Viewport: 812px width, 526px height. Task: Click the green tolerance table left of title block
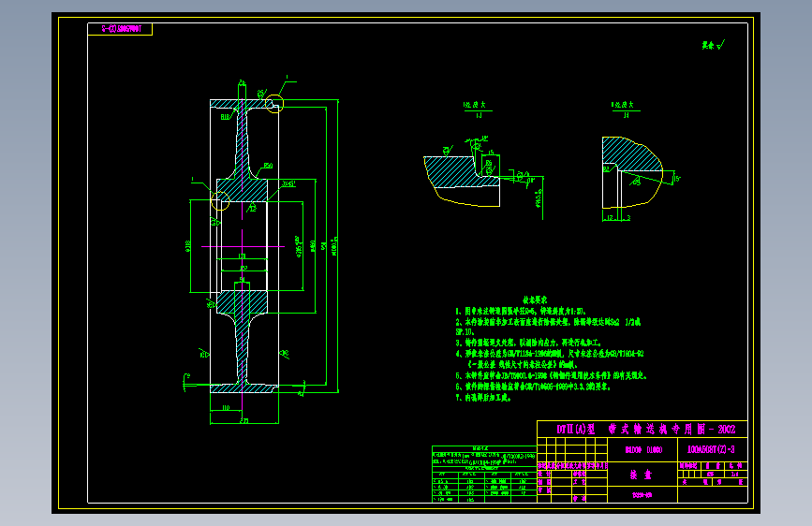click(x=484, y=474)
